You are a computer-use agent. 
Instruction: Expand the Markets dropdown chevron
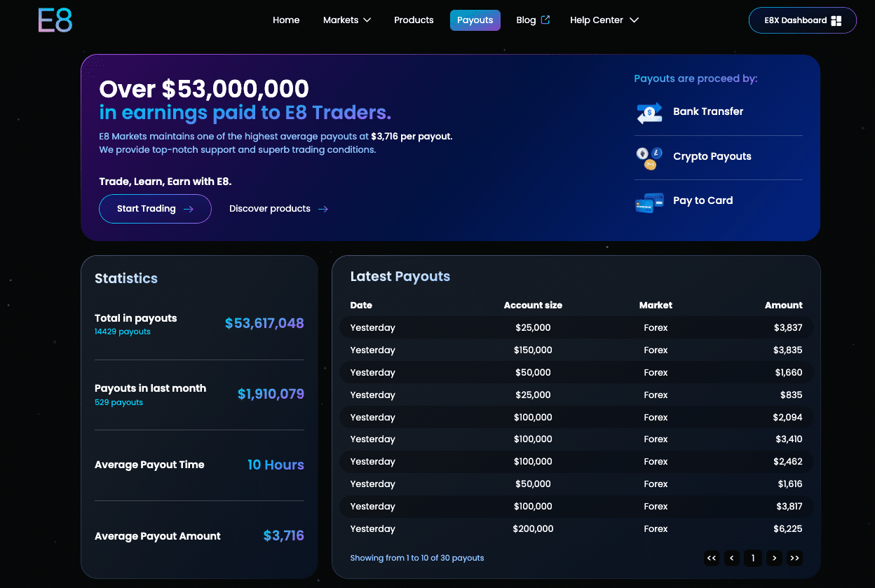point(367,20)
